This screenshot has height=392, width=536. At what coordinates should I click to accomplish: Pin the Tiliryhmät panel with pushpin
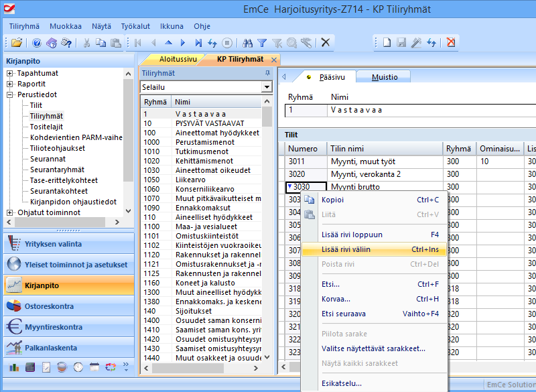tap(267, 73)
